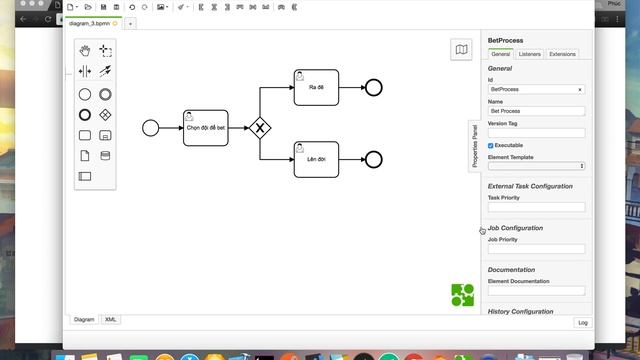Align selected elements to horizontal center
Viewport: 640px width, 360px height.
(x=214, y=7)
